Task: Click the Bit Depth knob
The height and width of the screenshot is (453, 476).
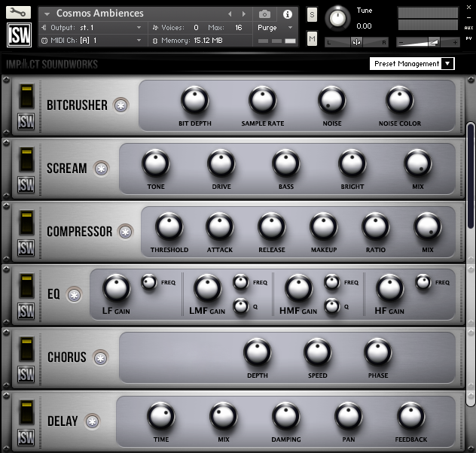Action: coord(194,100)
